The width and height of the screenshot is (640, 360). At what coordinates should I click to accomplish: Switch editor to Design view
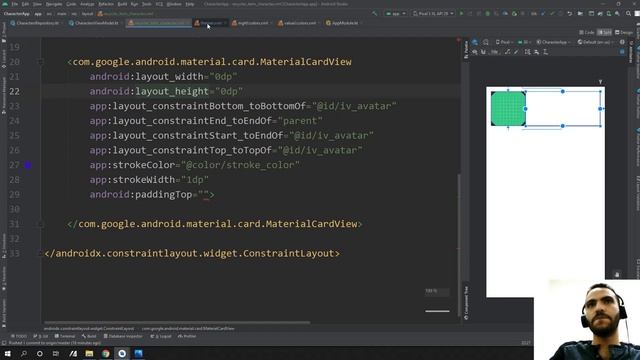pos(624,32)
